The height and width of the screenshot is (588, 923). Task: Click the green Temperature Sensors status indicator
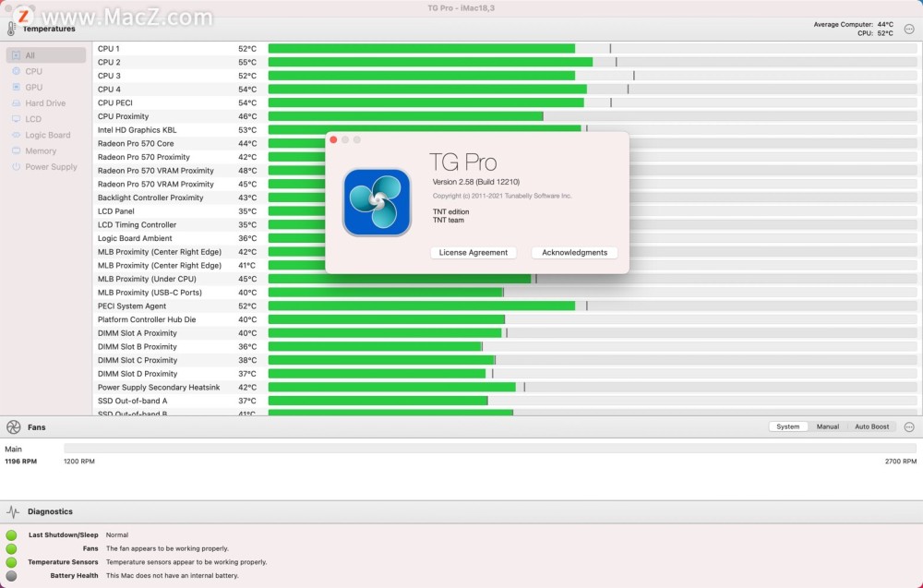11,562
